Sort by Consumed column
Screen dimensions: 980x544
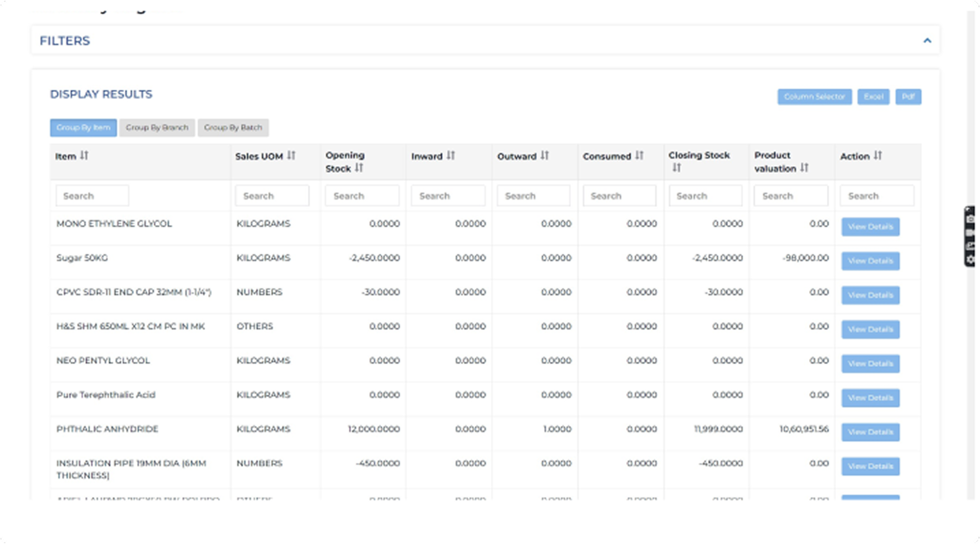point(639,156)
